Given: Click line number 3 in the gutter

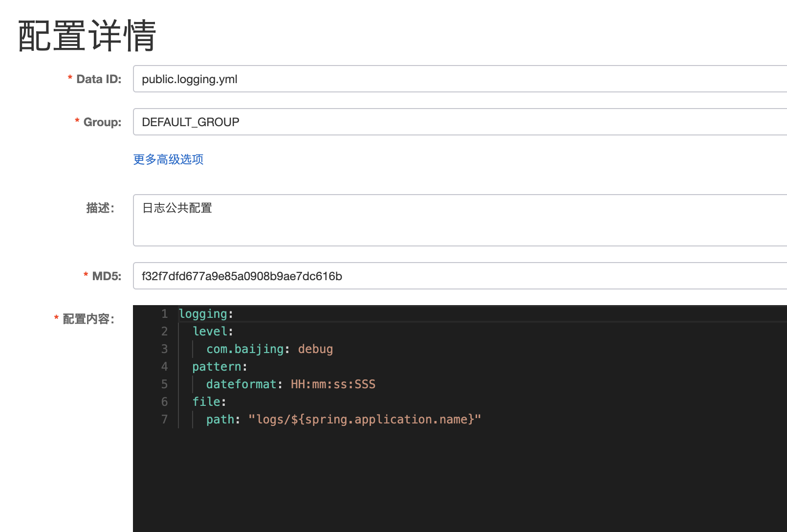Looking at the screenshot, I should click(164, 349).
